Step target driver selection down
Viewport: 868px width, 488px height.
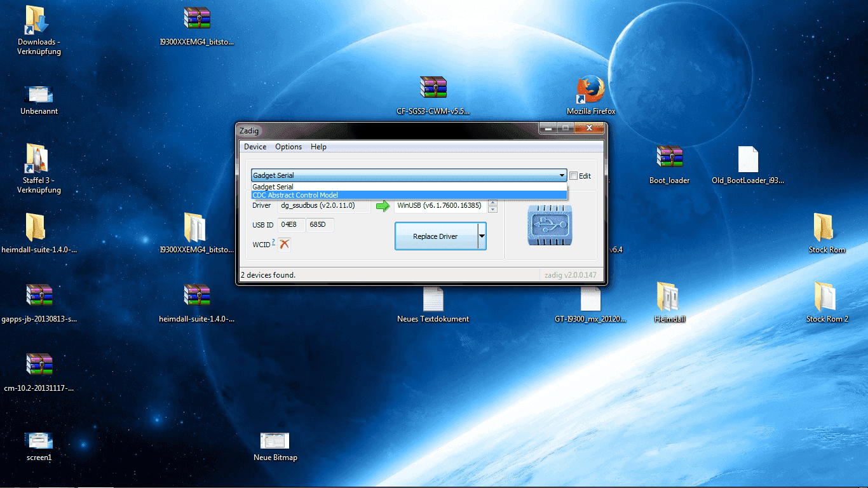tap(492, 210)
